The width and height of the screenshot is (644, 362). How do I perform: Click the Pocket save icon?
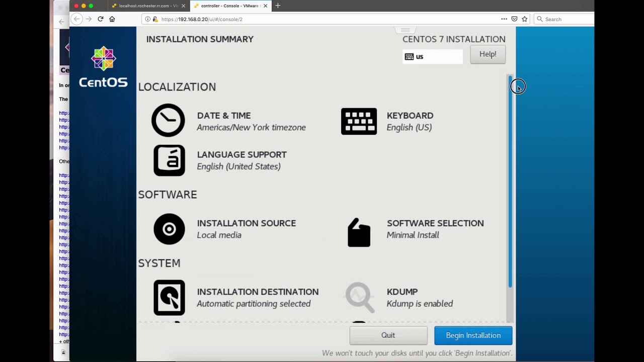(514, 19)
